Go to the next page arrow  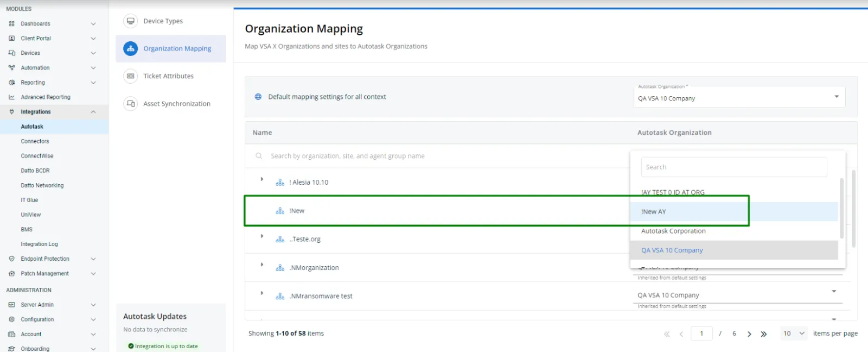click(x=749, y=334)
